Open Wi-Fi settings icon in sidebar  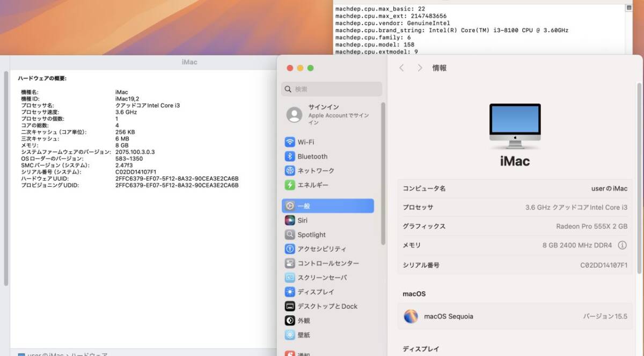290,142
